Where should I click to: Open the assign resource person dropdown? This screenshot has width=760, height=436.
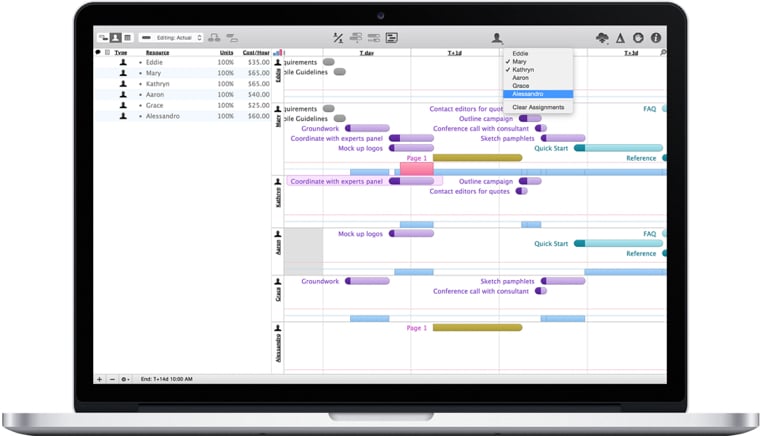[497, 38]
